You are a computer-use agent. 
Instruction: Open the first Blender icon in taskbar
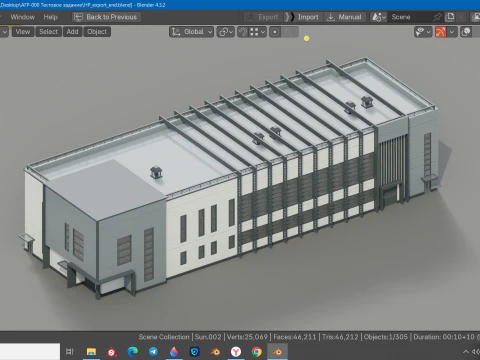tap(215, 351)
